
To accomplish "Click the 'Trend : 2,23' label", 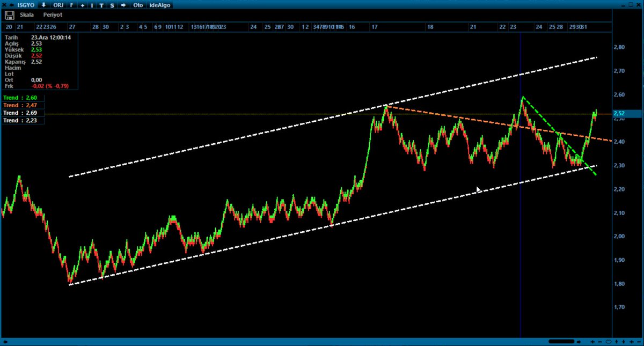I will point(21,121).
